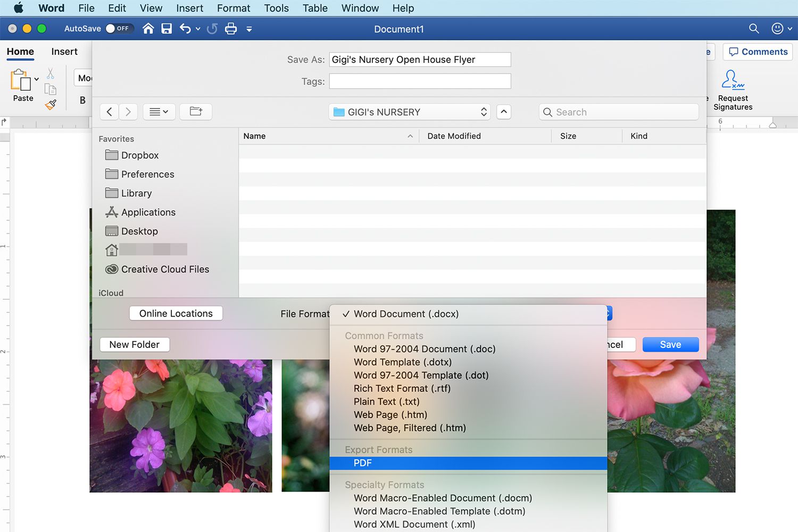The height and width of the screenshot is (532, 798).
Task: Select Preferences in Favorites sidebar
Action: pyautogui.click(x=147, y=174)
